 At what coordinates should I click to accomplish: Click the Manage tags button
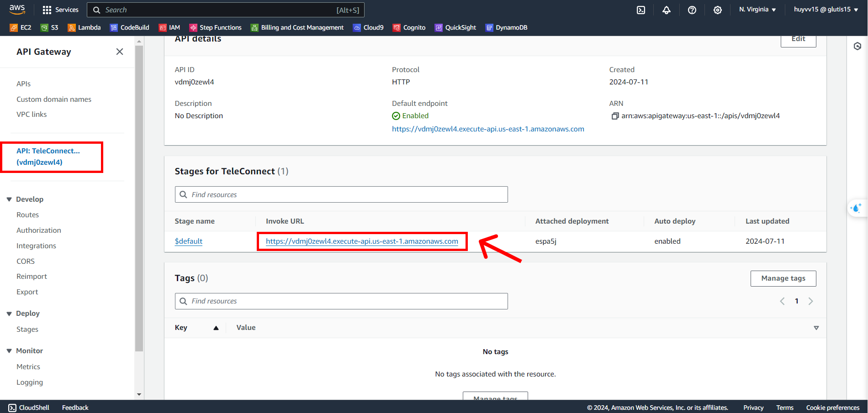click(x=783, y=278)
